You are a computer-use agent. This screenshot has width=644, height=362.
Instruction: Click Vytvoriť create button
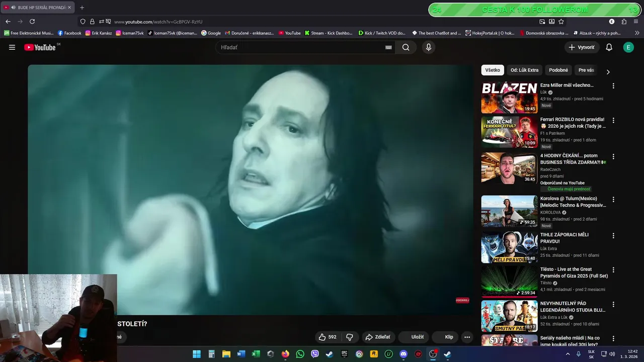(582, 47)
